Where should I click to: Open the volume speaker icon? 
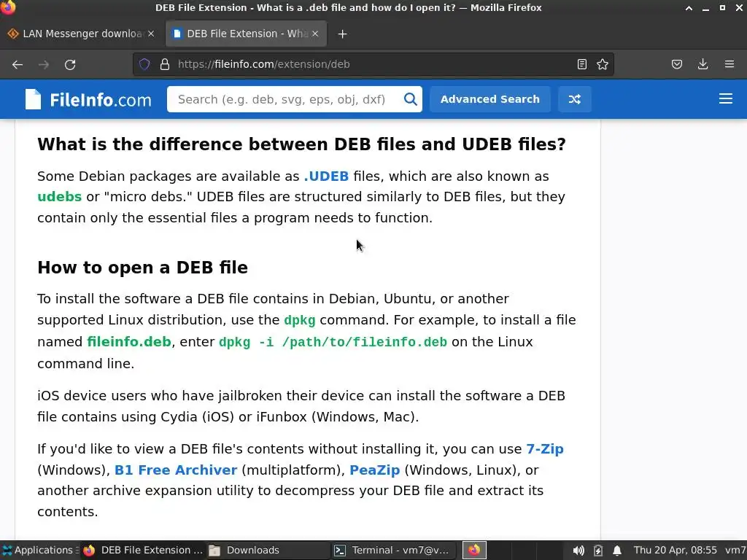(578, 551)
